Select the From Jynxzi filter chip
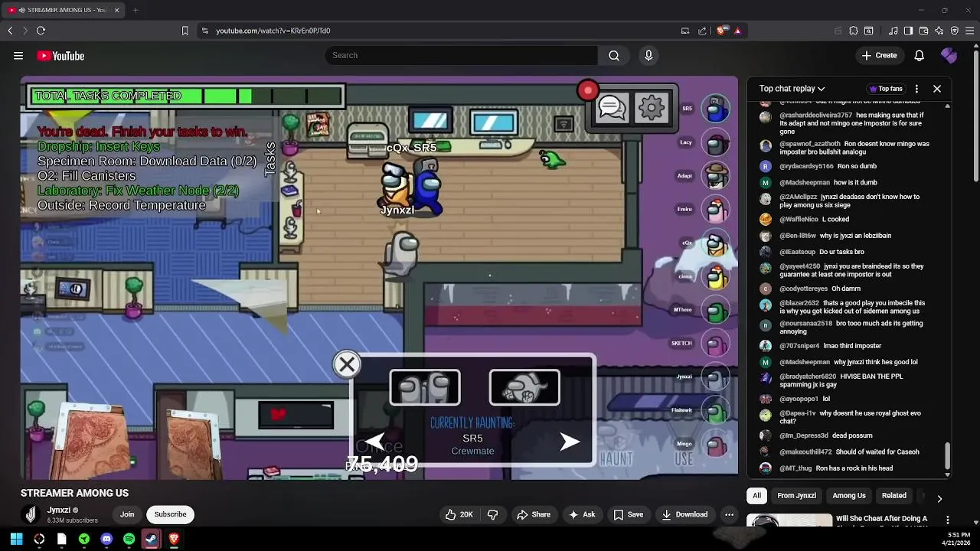This screenshot has height=551, width=980. tap(796, 495)
